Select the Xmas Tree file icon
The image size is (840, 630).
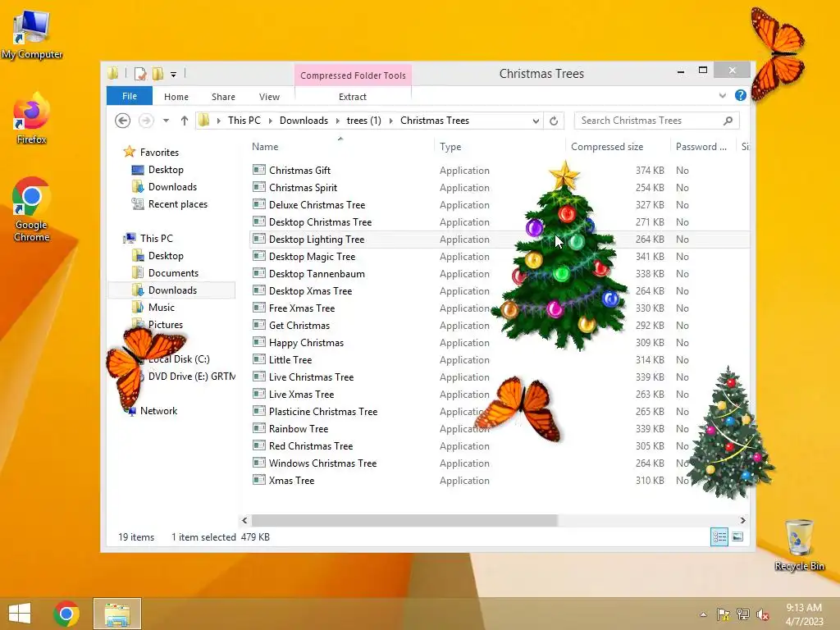259,480
